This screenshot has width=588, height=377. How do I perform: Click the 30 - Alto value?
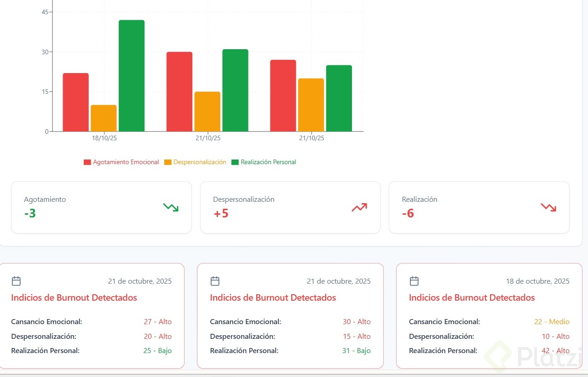pyautogui.click(x=357, y=322)
